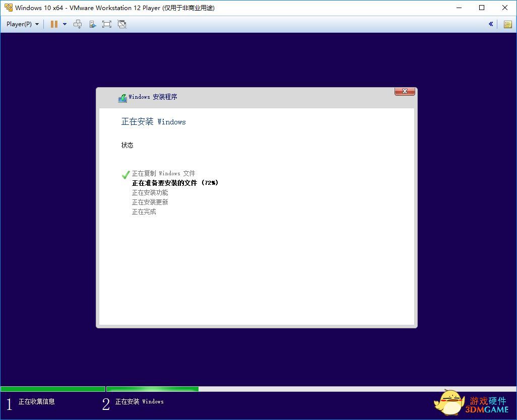Click the 'Windows 安装程序' dialog title text
Viewport: 517px width, 420px height.
pos(153,97)
